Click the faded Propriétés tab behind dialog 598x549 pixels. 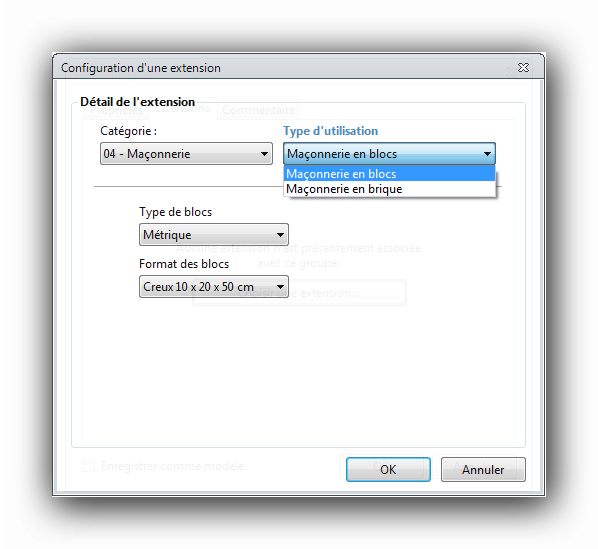coord(116,111)
